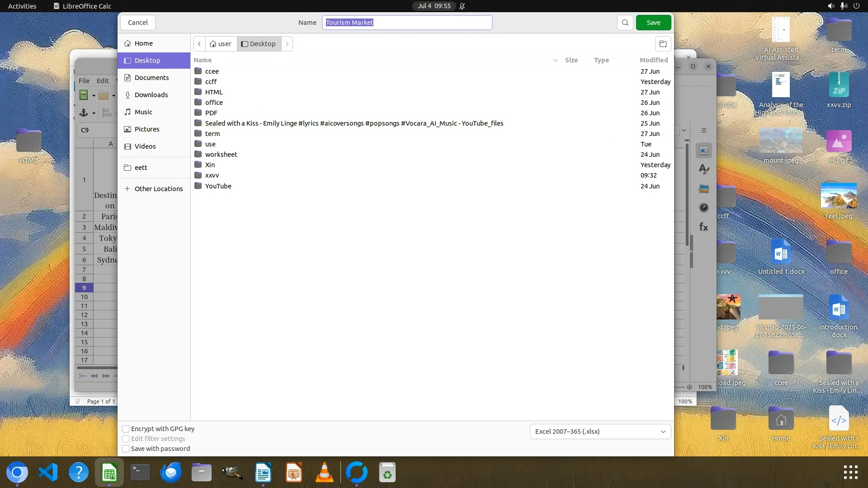
Task: Toggle Edit filter settings checkbox
Action: (126, 439)
